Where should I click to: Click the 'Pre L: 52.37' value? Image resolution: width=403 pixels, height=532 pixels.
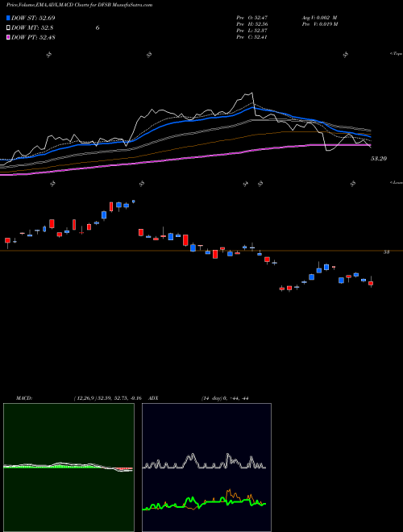pos(252,31)
